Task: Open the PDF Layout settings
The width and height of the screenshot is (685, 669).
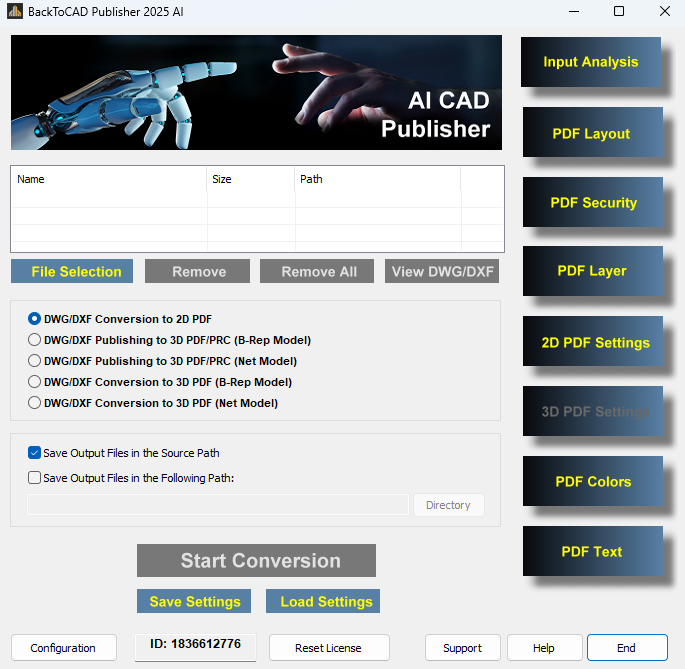Action: [x=592, y=132]
